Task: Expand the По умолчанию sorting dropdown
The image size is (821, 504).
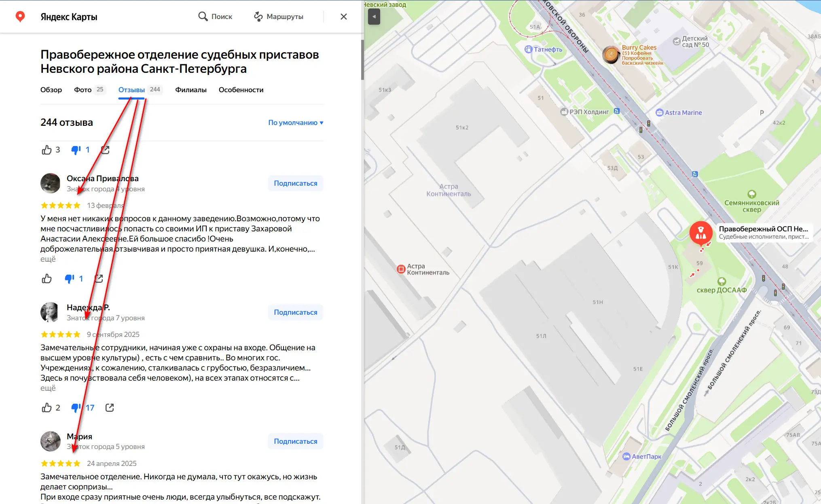Action: click(296, 123)
